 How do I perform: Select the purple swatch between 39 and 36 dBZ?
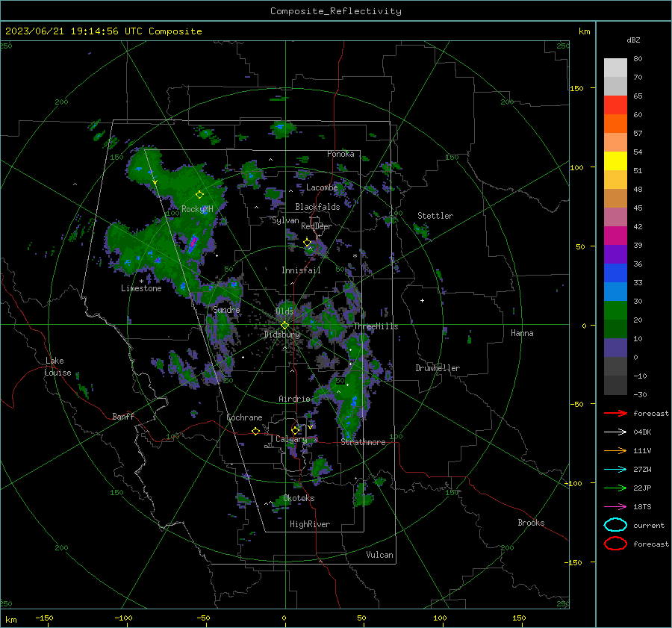pos(615,255)
